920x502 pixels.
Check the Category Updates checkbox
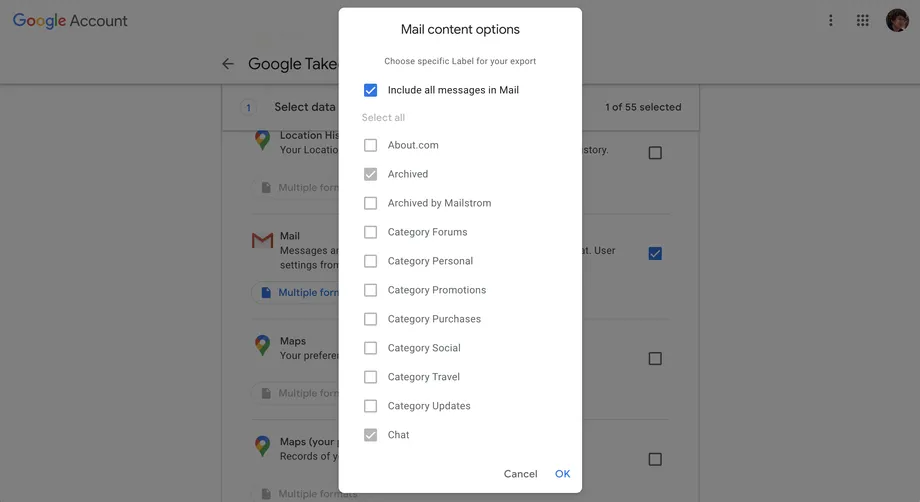point(370,406)
